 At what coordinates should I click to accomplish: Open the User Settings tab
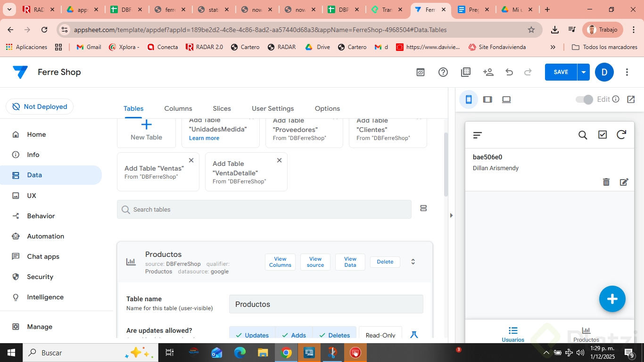coord(273,108)
